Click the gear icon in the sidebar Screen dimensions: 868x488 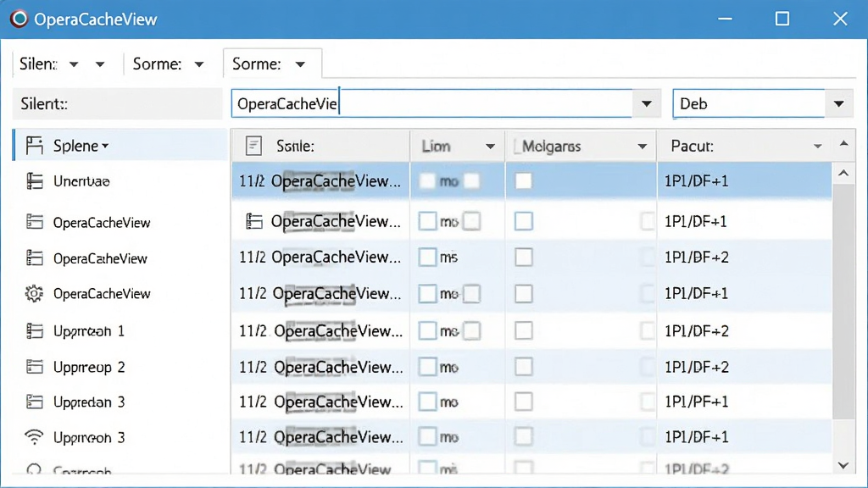pyautogui.click(x=34, y=293)
